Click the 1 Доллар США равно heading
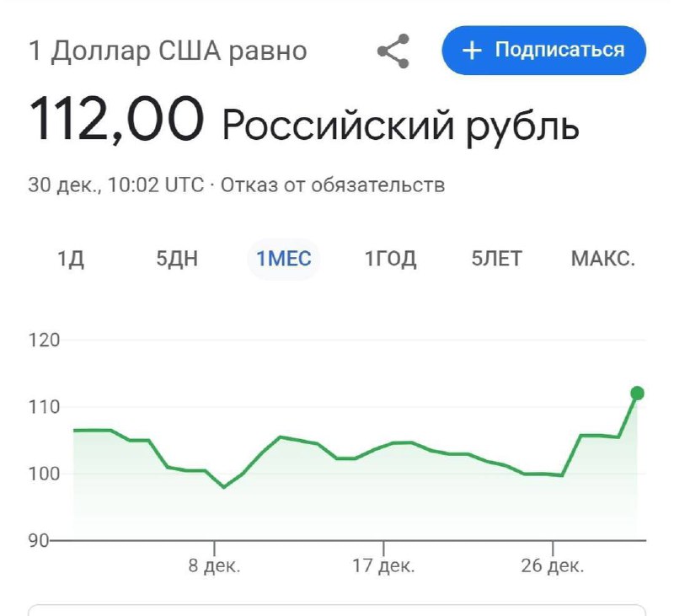Image resolution: width=674 pixels, height=616 pixels. point(168,51)
